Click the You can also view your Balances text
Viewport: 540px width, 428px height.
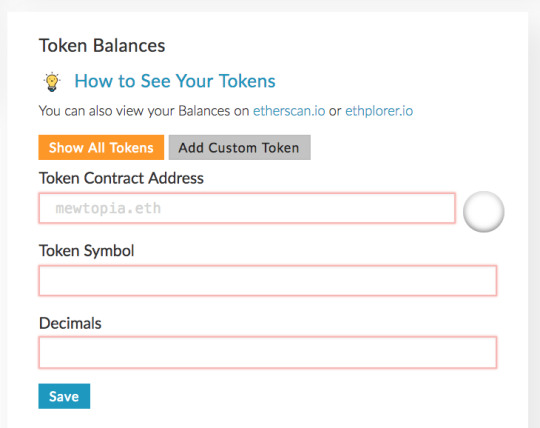coord(144,111)
